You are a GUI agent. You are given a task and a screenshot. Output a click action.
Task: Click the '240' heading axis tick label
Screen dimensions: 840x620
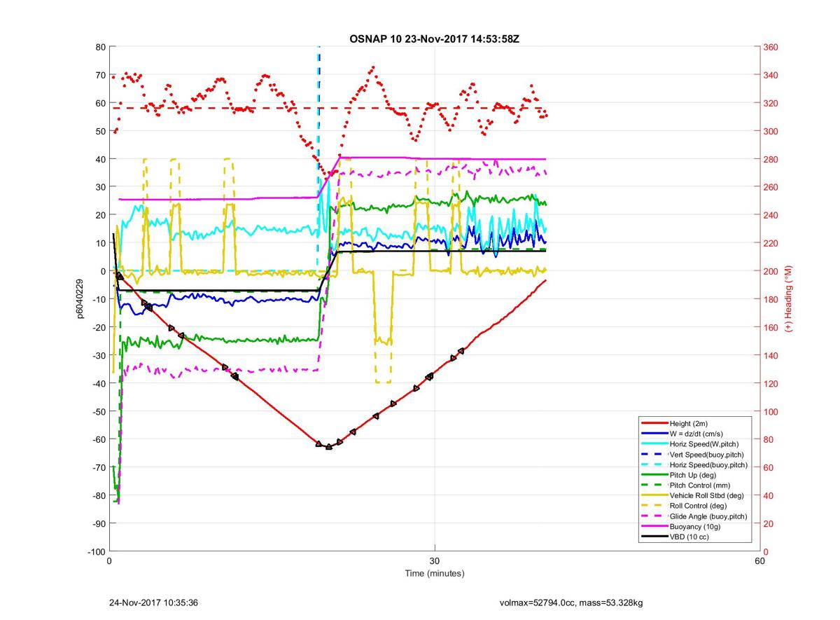pos(769,215)
